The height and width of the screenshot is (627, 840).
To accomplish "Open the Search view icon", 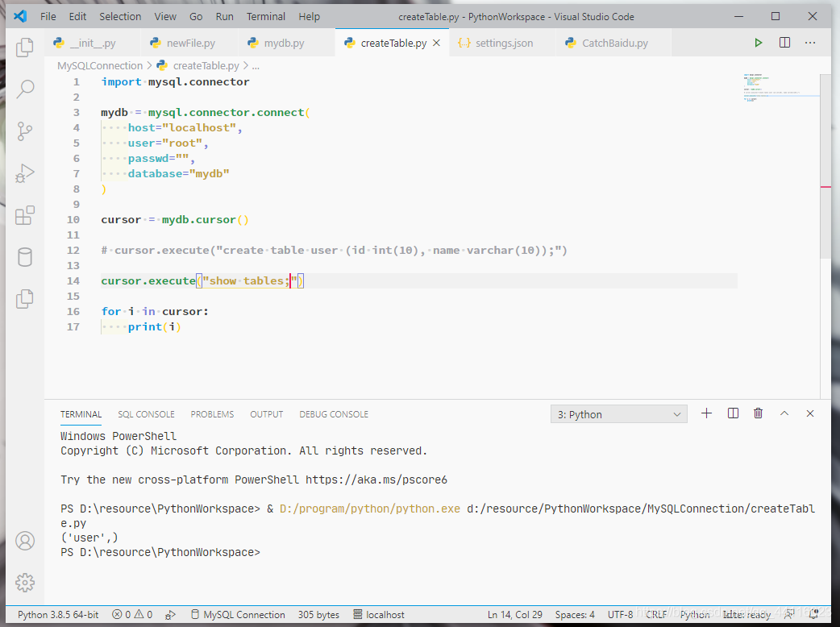I will click(x=25, y=89).
